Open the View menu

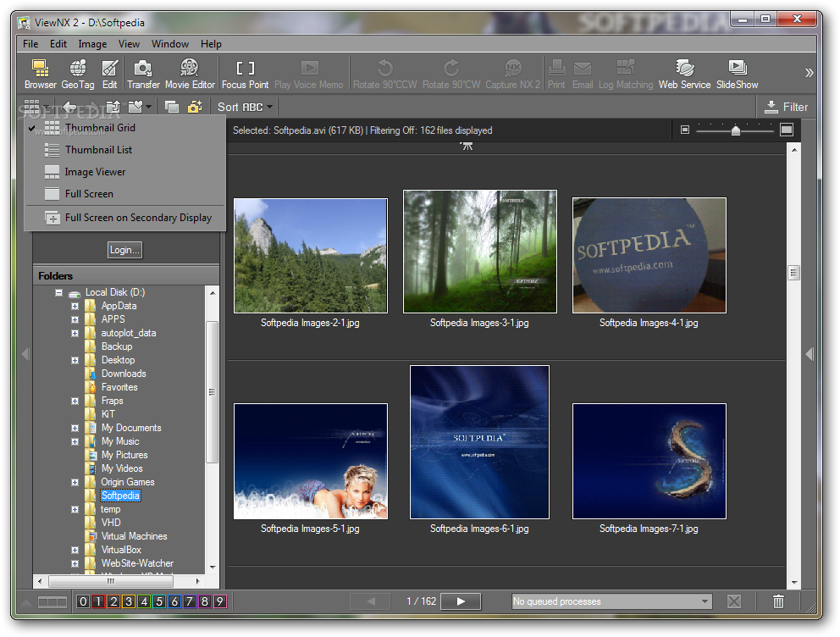pos(129,44)
